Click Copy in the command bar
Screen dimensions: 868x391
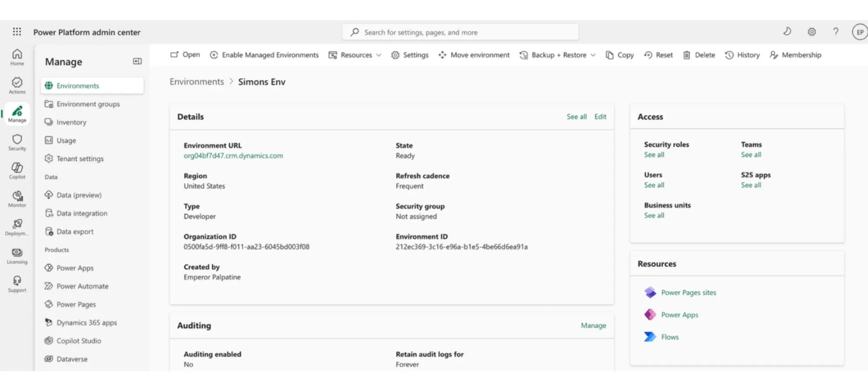click(620, 55)
